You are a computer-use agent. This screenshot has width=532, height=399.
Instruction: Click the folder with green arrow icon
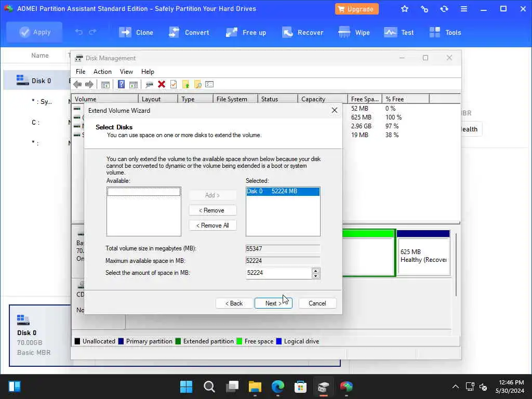pos(185,84)
